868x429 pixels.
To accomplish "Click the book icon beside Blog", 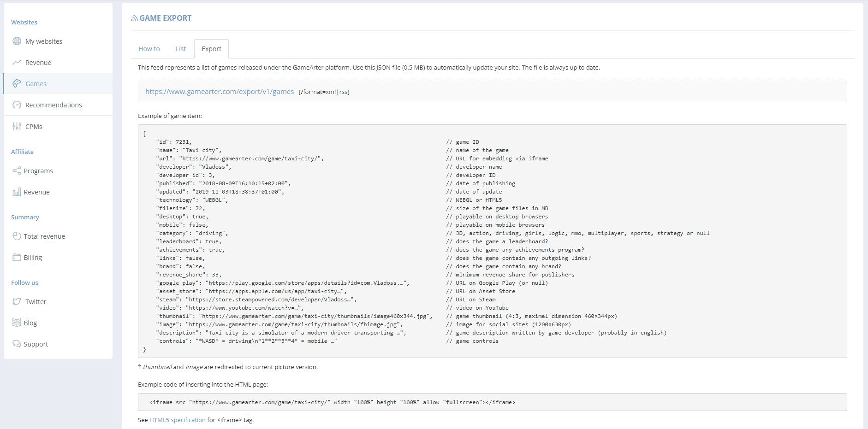I will [x=17, y=323].
